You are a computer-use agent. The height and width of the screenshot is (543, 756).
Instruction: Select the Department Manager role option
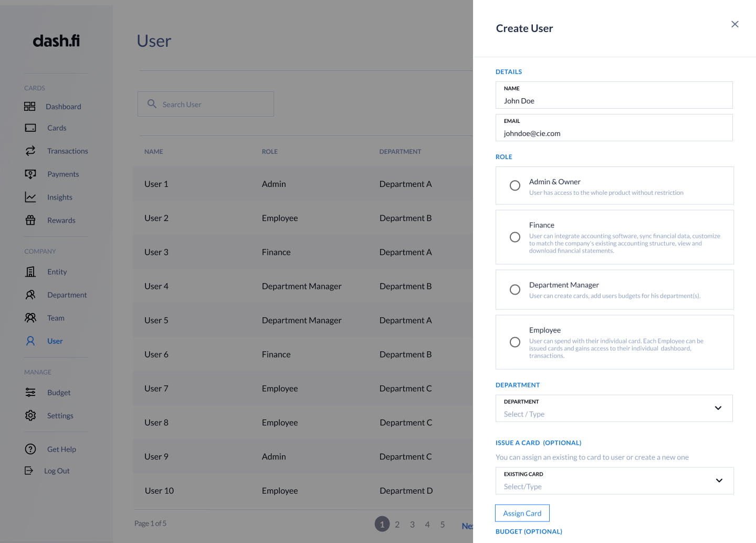coord(515,290)
